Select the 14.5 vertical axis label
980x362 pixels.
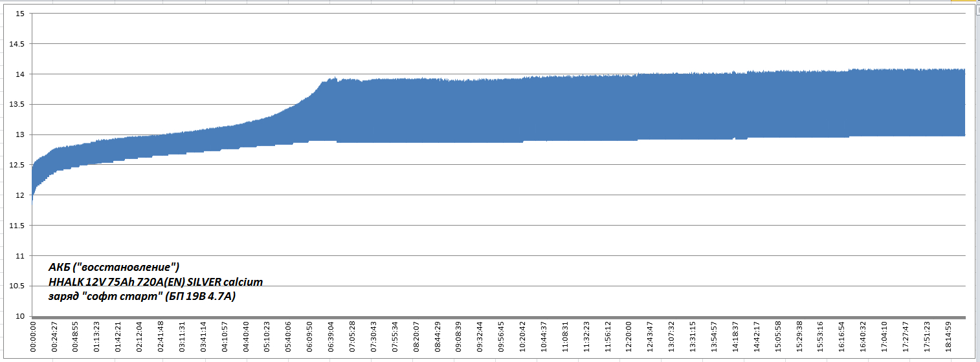tap(16, 44)
